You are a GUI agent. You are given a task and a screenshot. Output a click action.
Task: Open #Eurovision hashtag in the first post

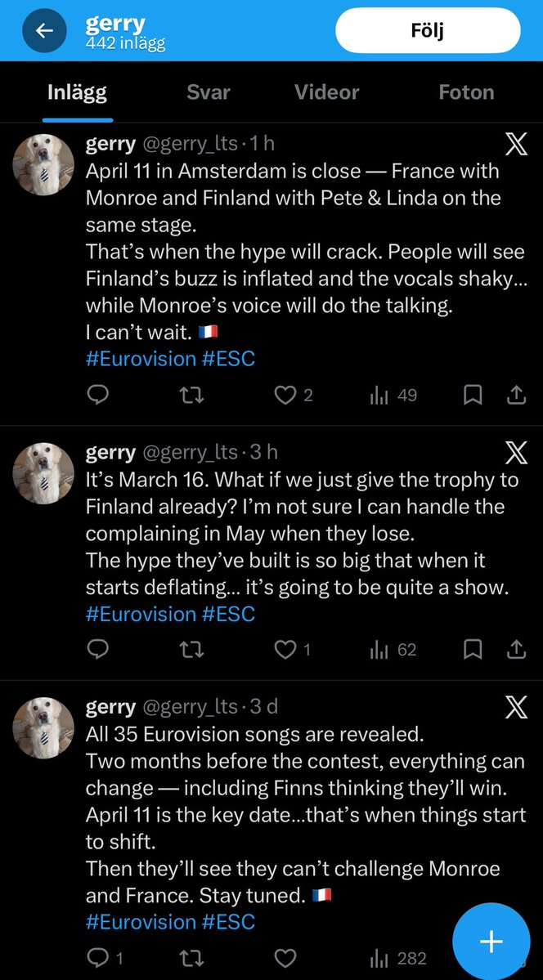pyautogui.click(x=141, y=359)
